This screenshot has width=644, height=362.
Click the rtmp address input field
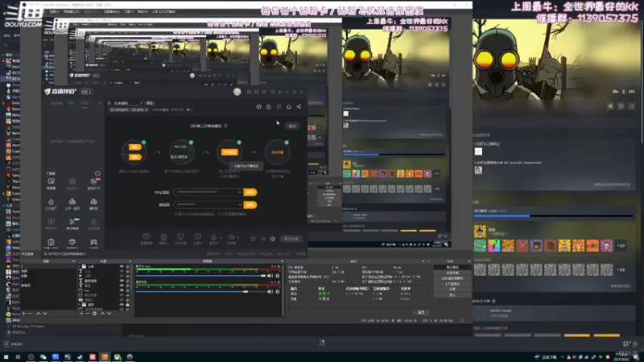click(208, 192)
